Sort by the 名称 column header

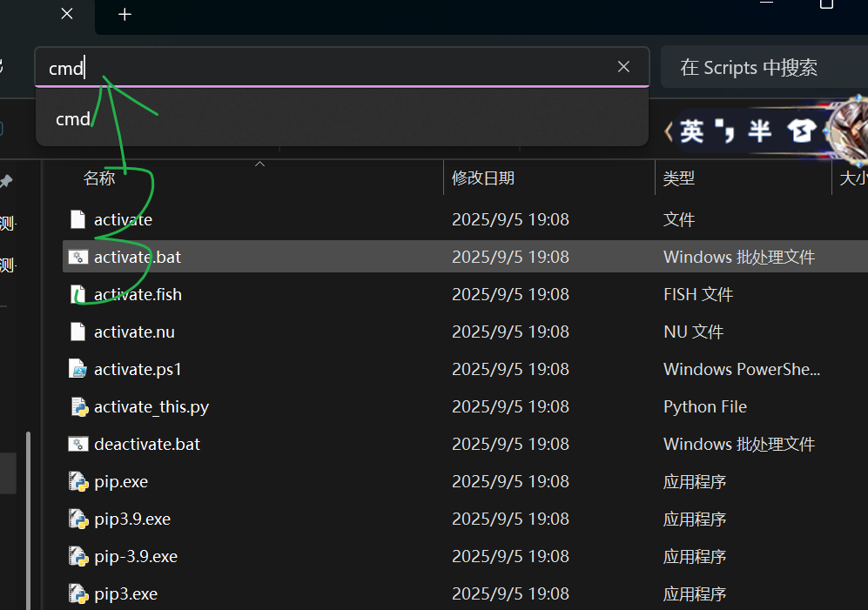click(x=99, y=178)
